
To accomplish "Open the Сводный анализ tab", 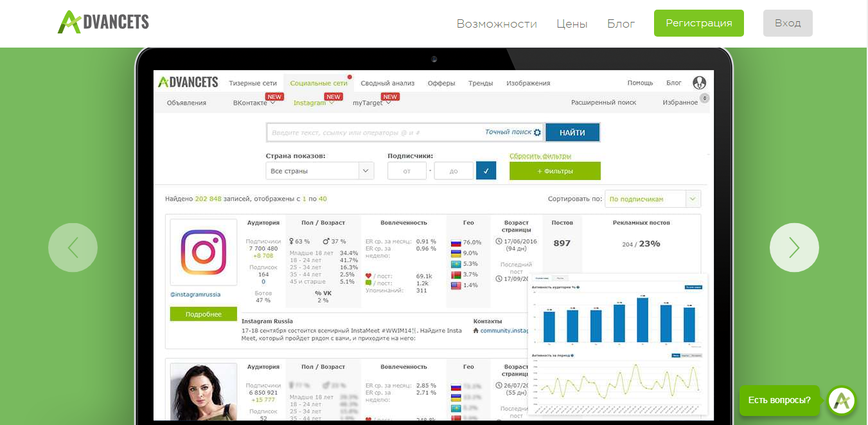I will click(387, 83).
